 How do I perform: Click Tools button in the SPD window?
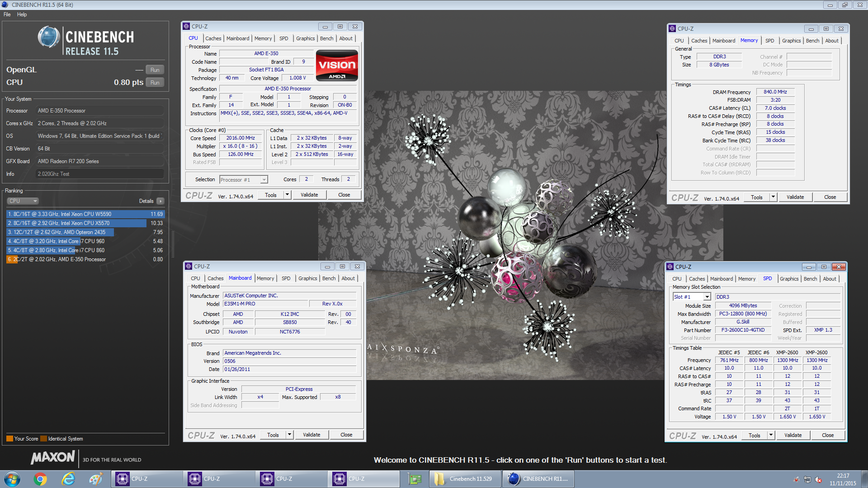click(755, 435)
